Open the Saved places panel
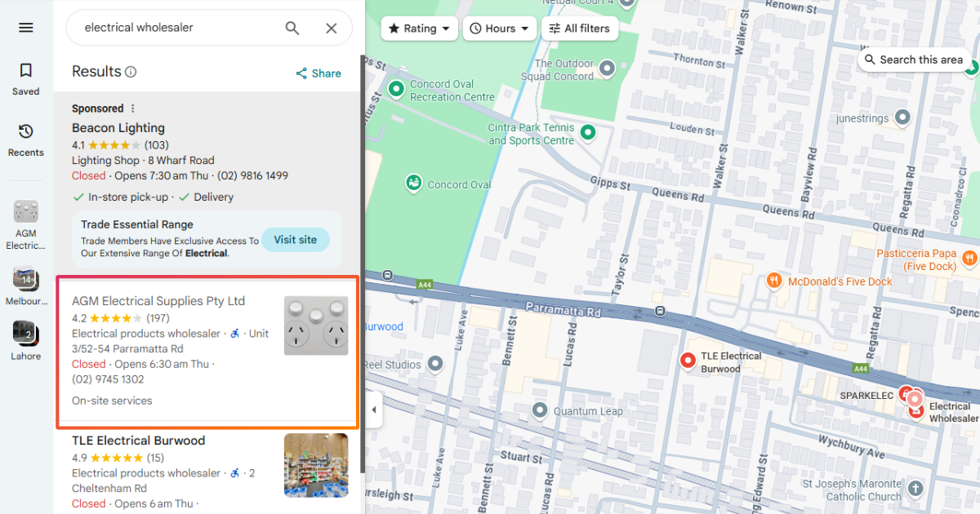980x514 pixels. coord(26,79)
